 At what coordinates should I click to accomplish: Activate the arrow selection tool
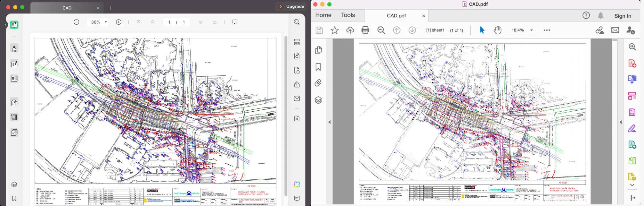pyautogui.click(x=482, y=30)
